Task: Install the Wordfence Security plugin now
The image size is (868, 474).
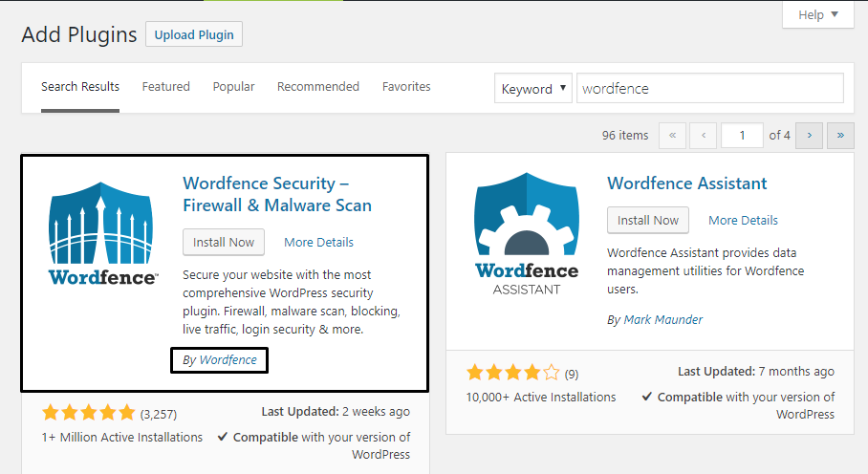Action: click(224, 242)
